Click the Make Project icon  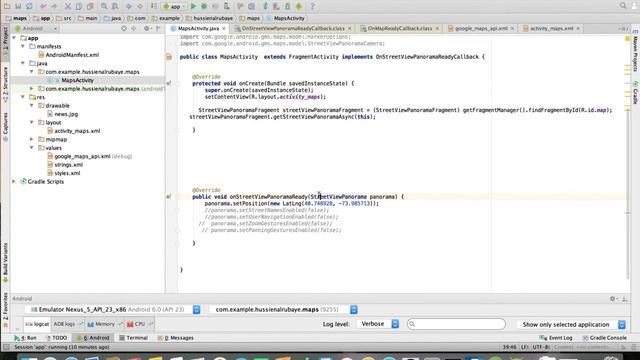[x=153, y=6]
